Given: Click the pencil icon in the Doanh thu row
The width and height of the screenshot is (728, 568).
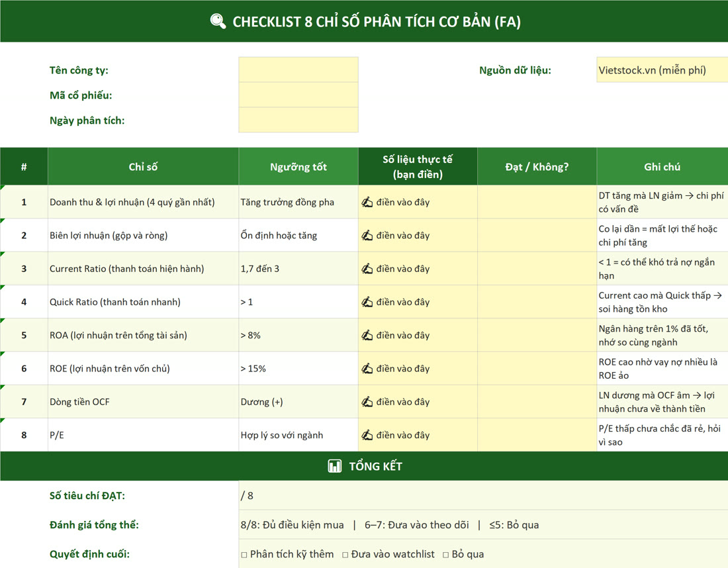Looking at the screenshot, I should (367, 202).
